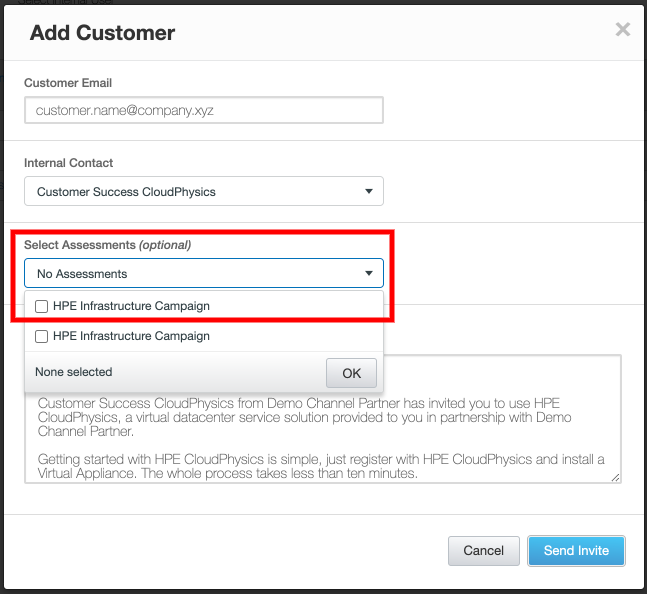The height and width of the screenshot is (594, 647).
Task: Collapse the No Assessments dropdown
Action: [x=204, y=273]
